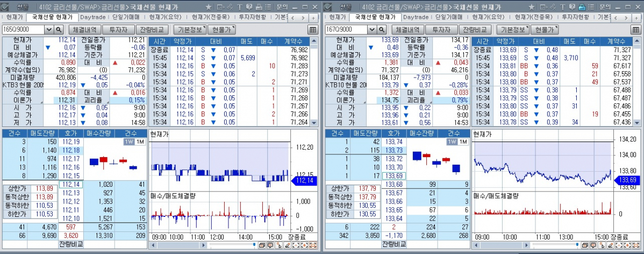The image size is (644, 254).
Task: Open the help question icon in left window
Action: coord(249,7)
